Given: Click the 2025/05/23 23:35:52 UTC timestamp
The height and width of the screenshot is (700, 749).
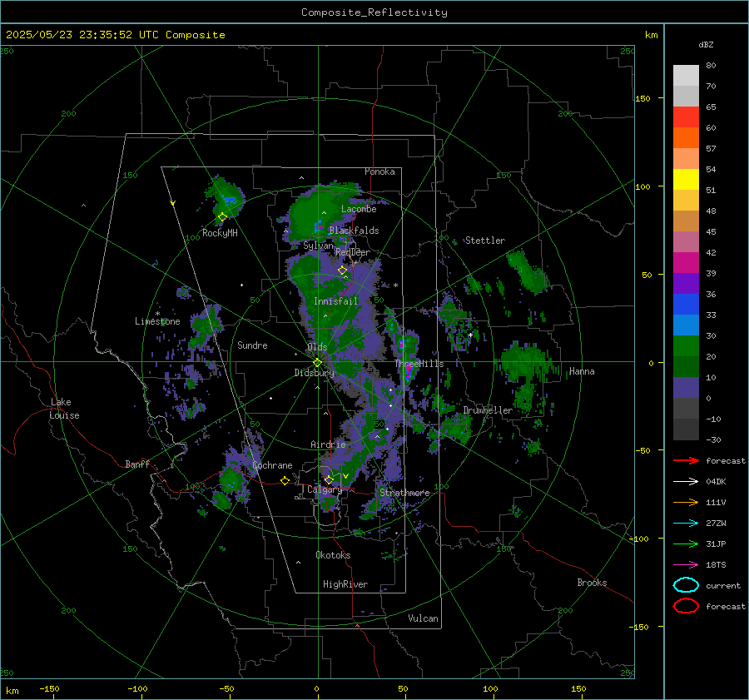Looking at the screenshot, I should [82, 35].
